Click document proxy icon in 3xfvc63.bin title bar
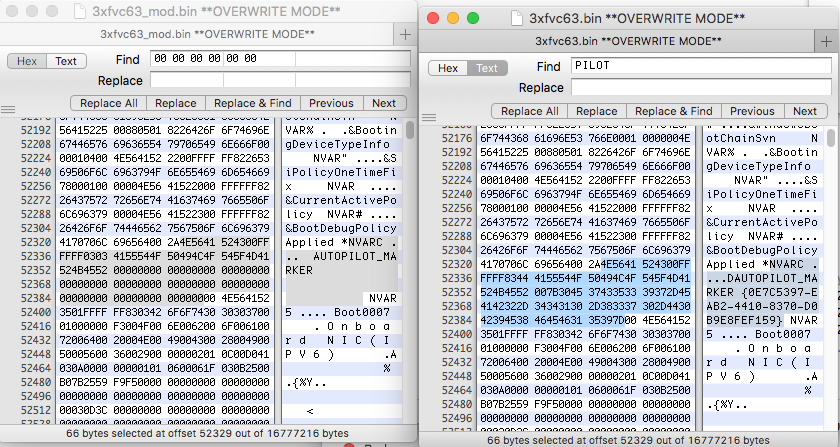Screen dimensions: 840x447 (516, 18)
